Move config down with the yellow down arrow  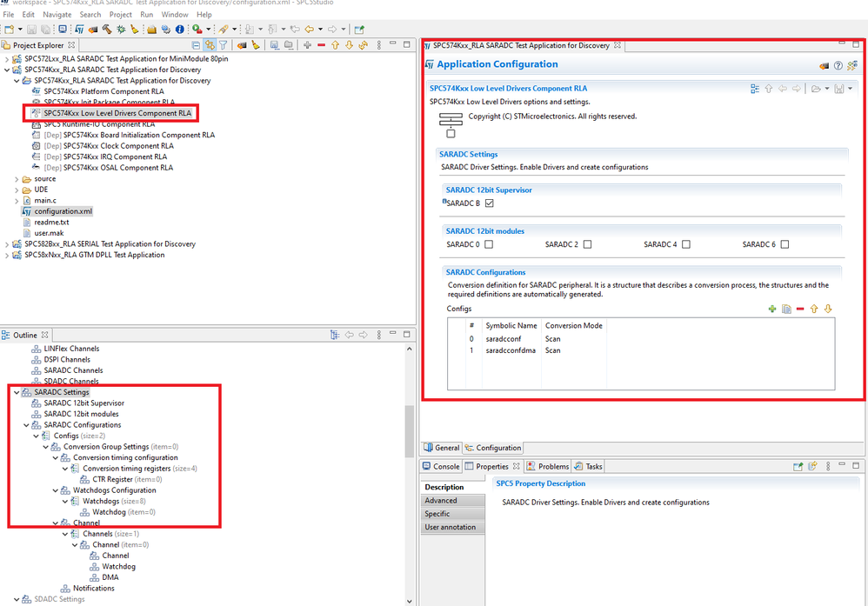828,309
